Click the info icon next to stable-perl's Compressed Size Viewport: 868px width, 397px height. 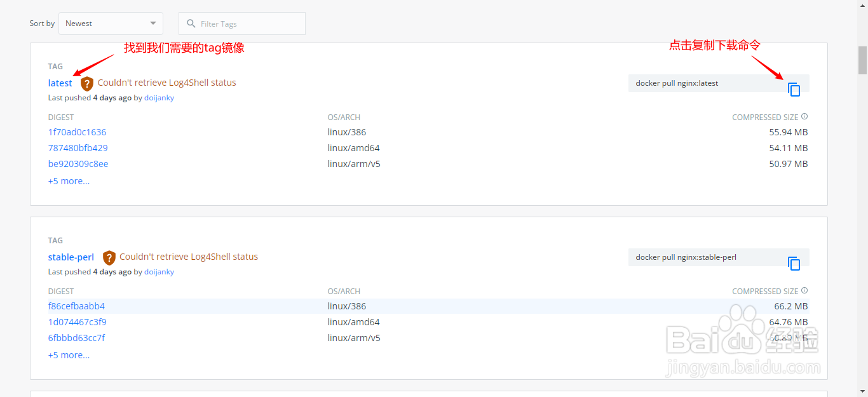pos(804,291)
